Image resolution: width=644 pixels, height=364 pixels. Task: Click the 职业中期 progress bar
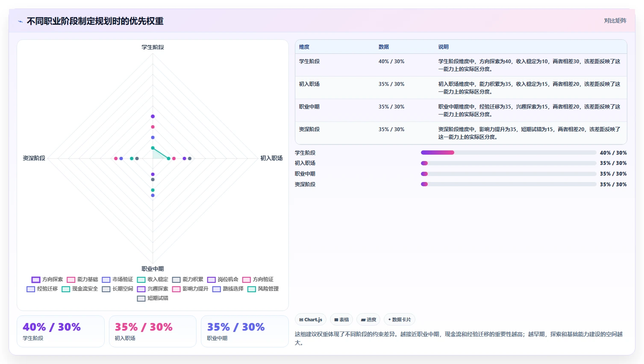(509, 174)
